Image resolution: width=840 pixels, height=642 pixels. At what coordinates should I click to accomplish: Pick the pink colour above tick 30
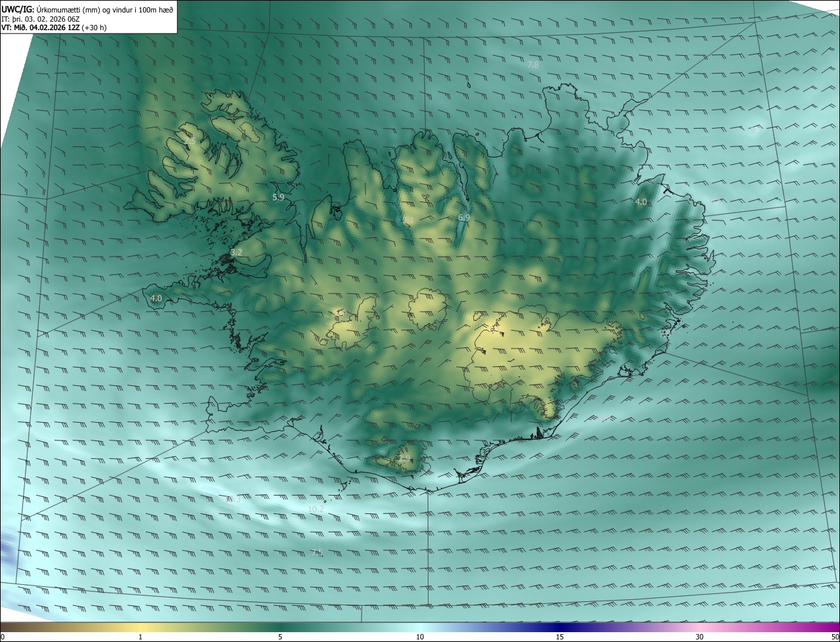pos(700,627)
